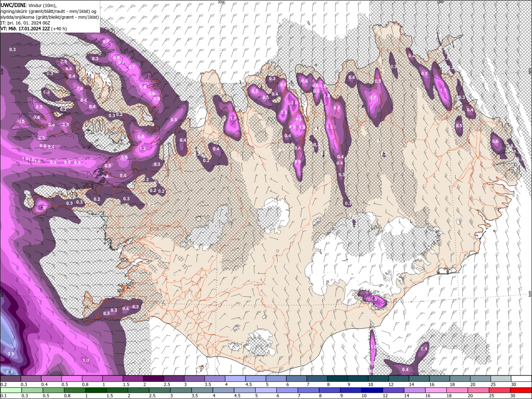Click the pale periwinkle snow swatch between 4 and 4.5

click(x=235, y=379)
